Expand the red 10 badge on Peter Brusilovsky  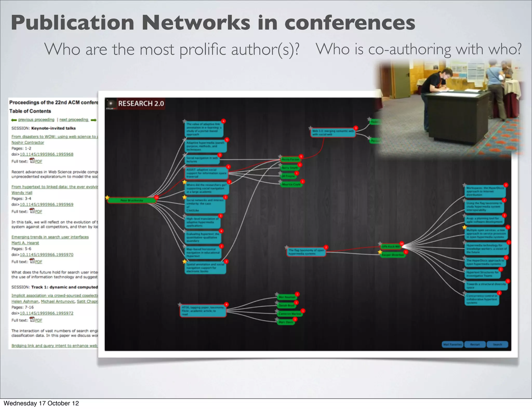click(156, 198)
